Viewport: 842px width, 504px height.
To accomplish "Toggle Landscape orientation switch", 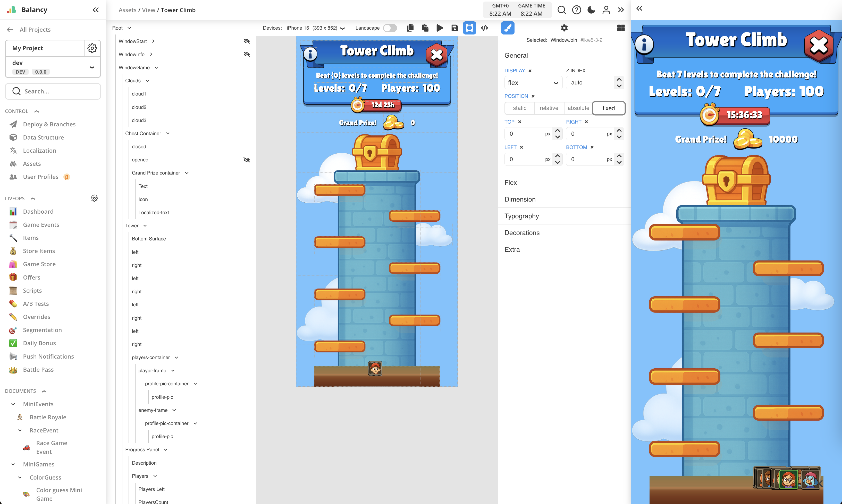I will click(390, 28).
